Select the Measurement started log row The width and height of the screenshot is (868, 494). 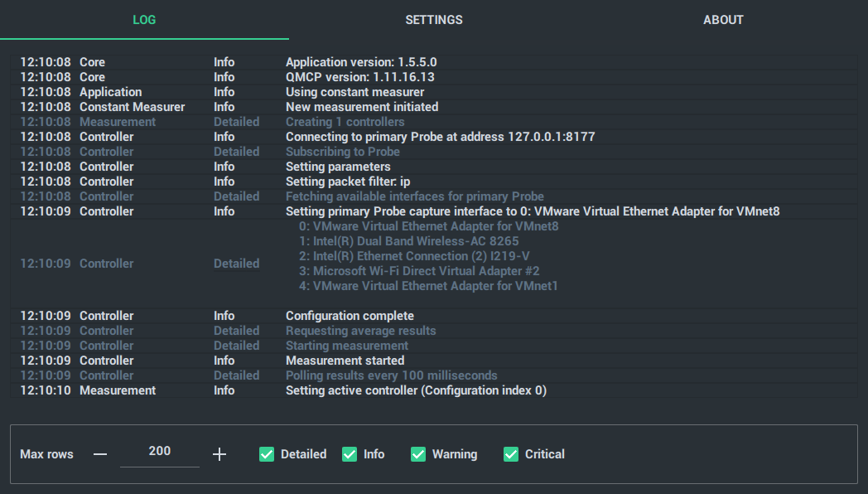[x=434, y=361]
